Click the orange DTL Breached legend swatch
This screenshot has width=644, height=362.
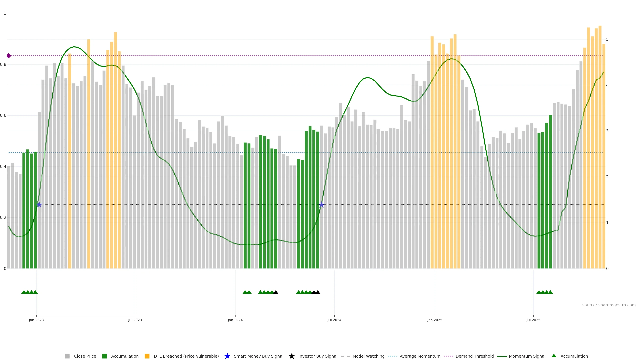[x=147, y=356]
